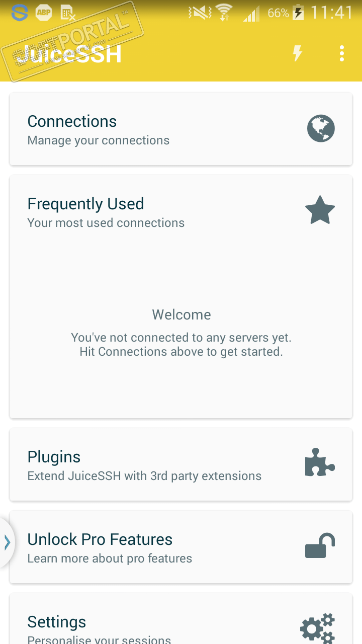
Task: Tap the Frequently Used heading
Action: point(85,204)
